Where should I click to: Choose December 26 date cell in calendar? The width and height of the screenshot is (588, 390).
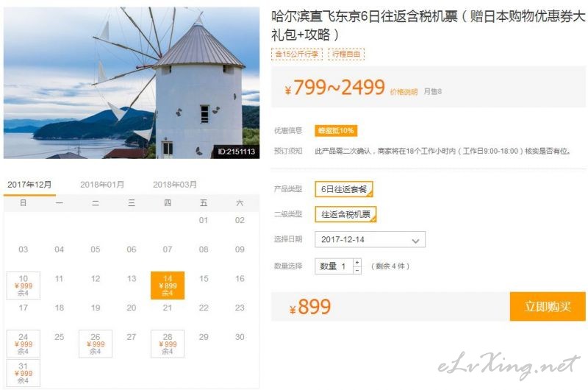96,344
